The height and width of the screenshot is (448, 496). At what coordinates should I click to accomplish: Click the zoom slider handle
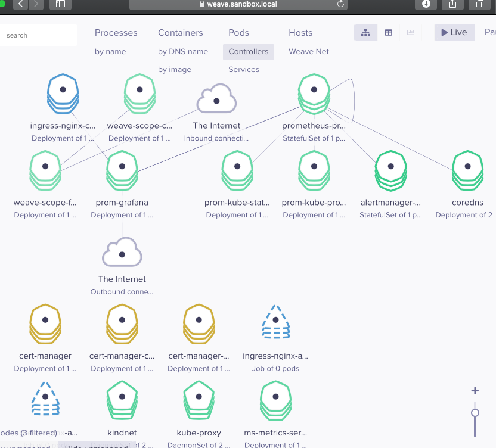pyautogui.click(x=475, y=413)
